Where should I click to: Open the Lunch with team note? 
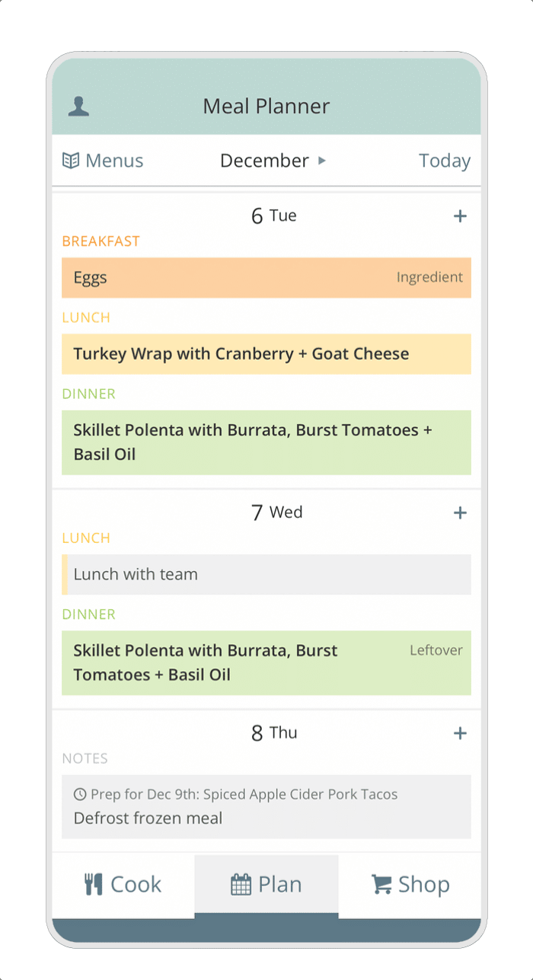pyautogui.click(x=266, y=574)
